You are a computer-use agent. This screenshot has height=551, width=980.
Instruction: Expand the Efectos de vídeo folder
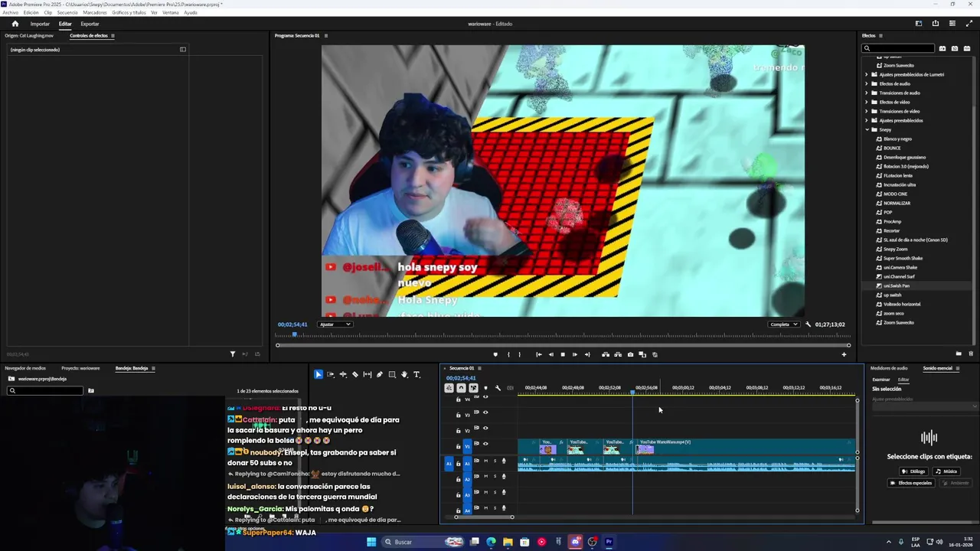pyautogui.click(x=867, y=102)
